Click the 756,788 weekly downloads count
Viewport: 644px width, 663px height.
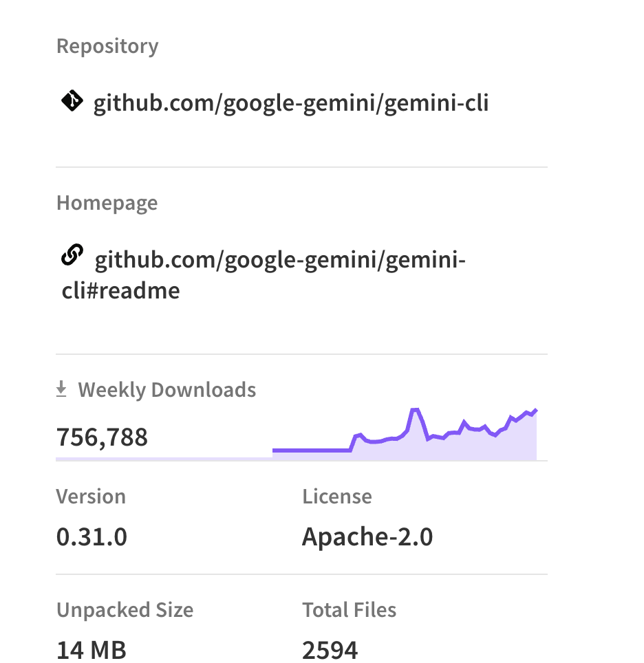tap(102, 437)
